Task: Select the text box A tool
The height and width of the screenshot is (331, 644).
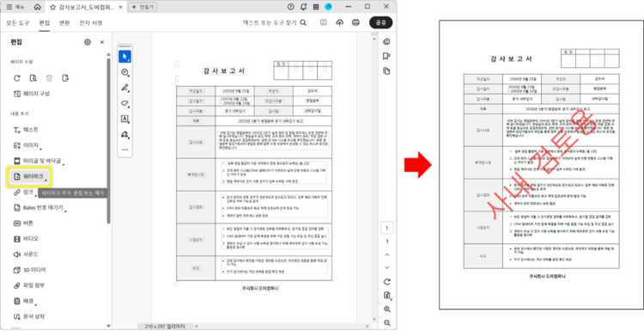Action: tap(125, 119)
